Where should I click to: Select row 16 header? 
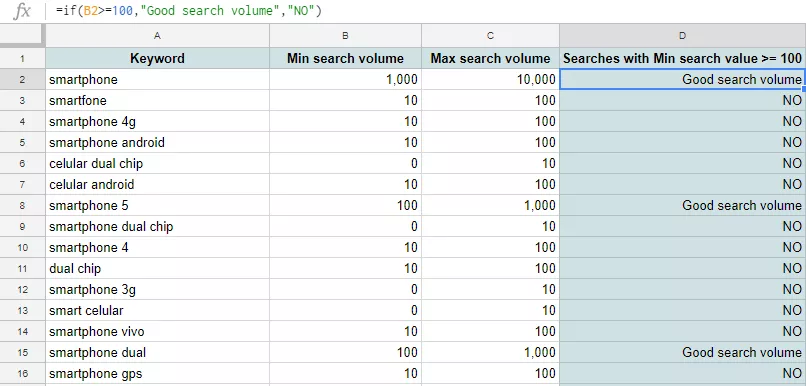point(22,374)
